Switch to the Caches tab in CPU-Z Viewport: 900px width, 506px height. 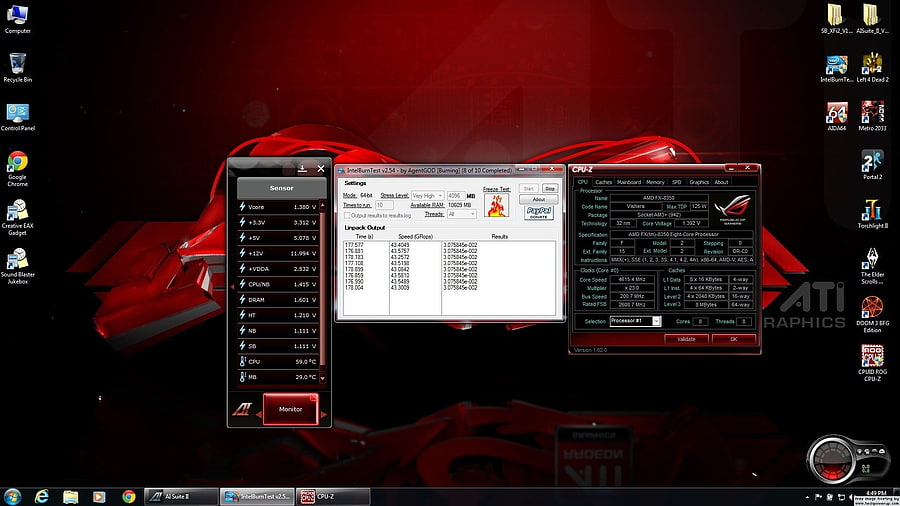click(x=603, y=182)
